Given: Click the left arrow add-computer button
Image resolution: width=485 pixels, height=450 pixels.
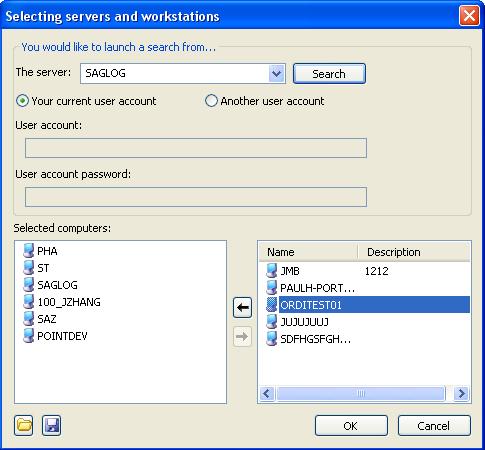Looking at the screenshot, I should [242, 307].
